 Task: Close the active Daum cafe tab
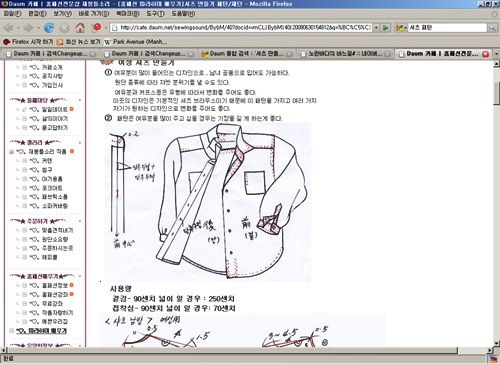coord(486,54)
